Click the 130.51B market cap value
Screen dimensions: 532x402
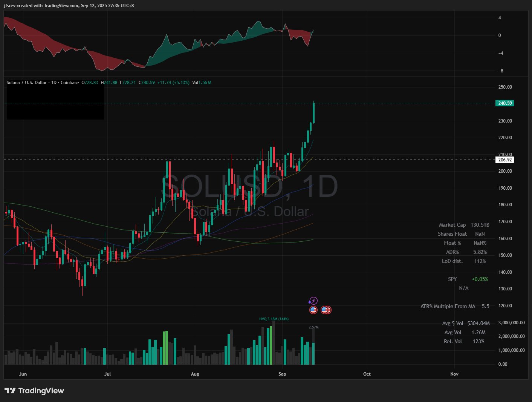(480, 225)
